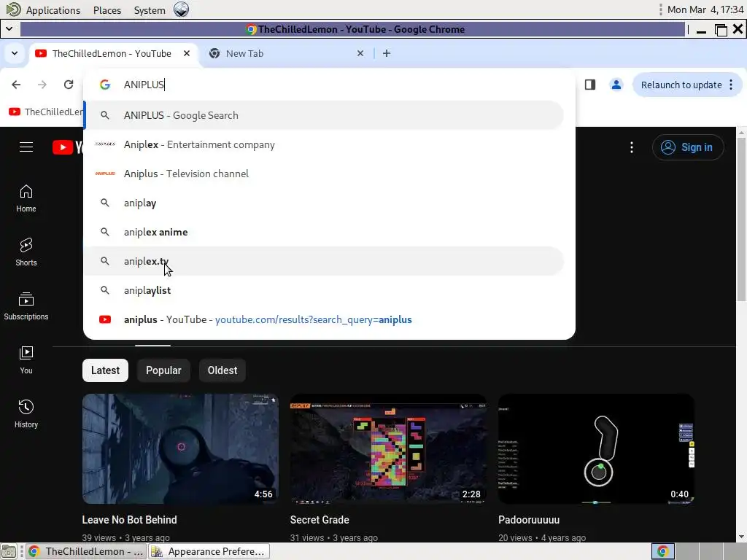This screenshot has width=747, height=560.
Task: Click the clock showing Mon Mar 4
Action: click(x=705, y=9)
